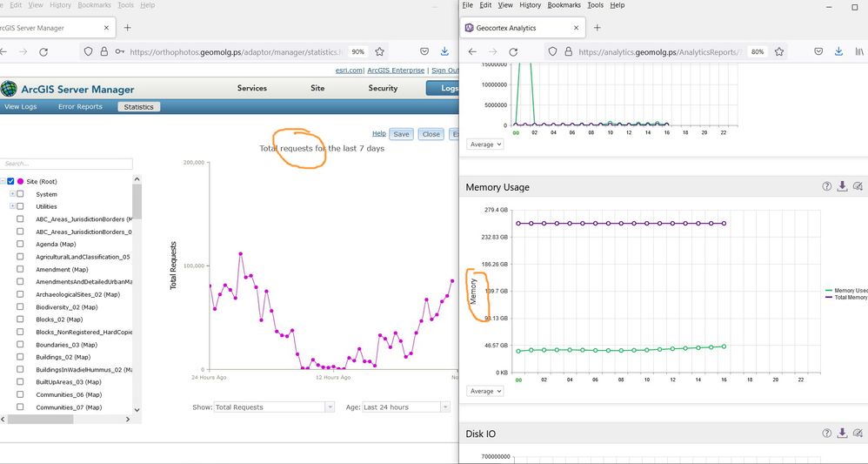
Task: Open Memory Usage help icon
Action: click(826, 186)
